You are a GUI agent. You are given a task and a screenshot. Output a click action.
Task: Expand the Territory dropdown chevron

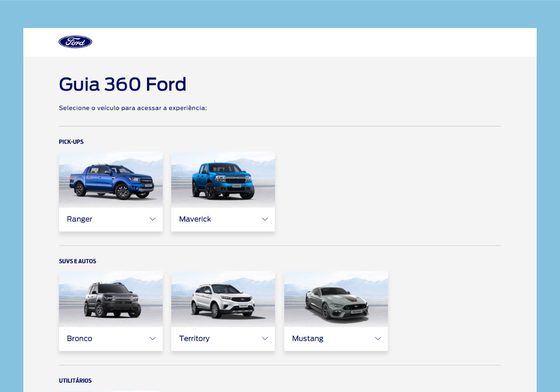coord(265,339)
